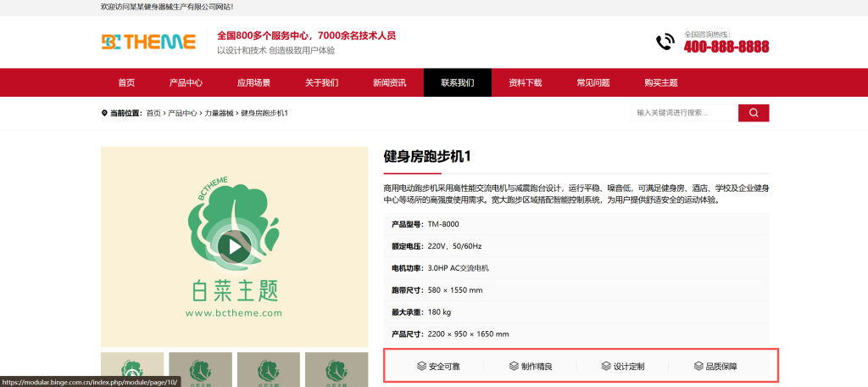Click the 产品中心 breadcrumb link

(x=183, y=113)
